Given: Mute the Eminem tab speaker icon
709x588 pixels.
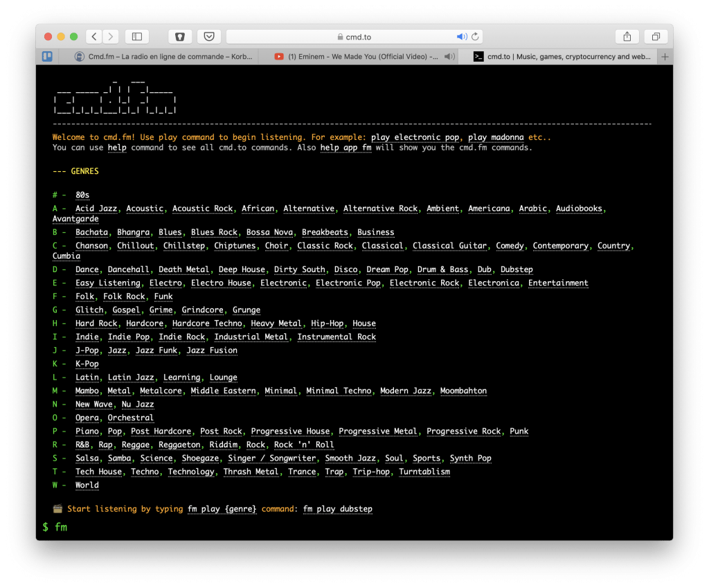Looking at the screenshot, I should (449, 57).
